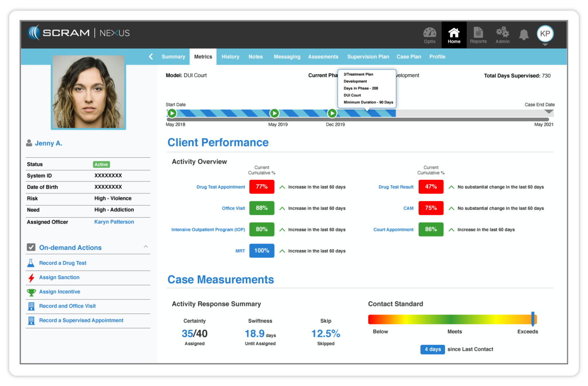Open the Admin gear icon

pyautogui.click(x=502, y=34)
